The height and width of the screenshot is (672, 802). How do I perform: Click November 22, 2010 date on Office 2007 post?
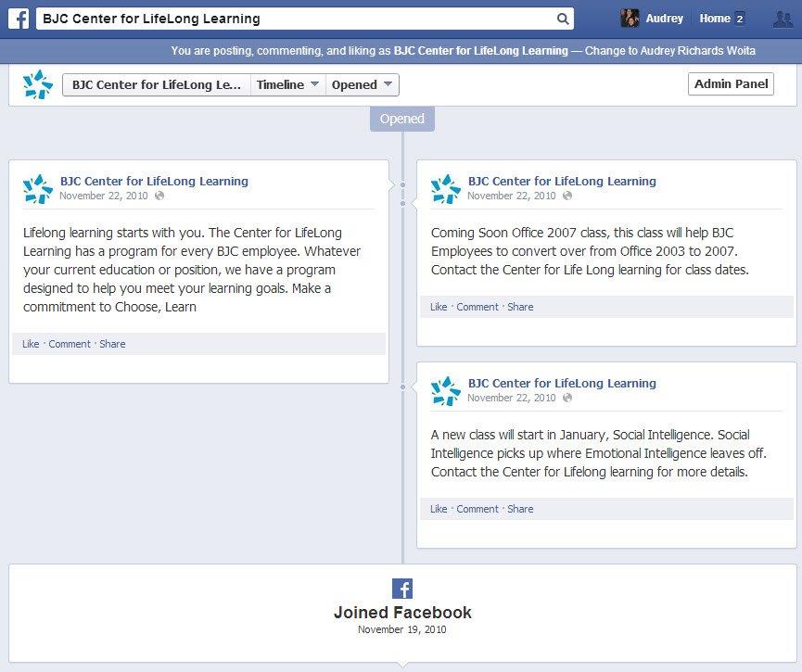[x=511, y=196]
